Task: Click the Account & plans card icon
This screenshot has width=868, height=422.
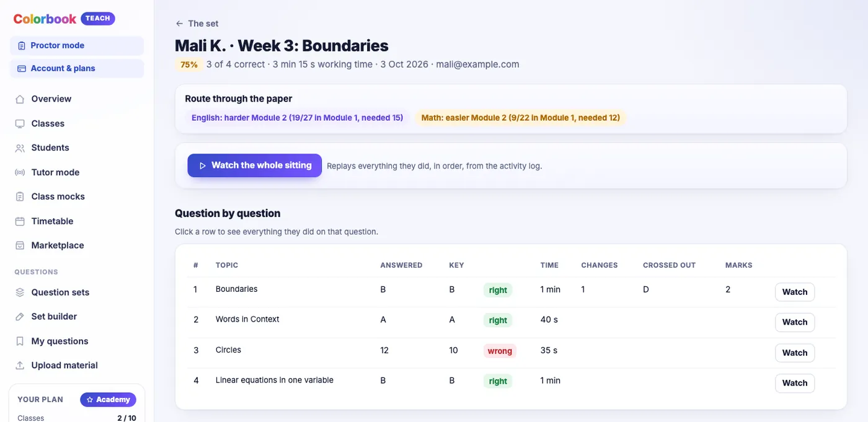Action: click(x=22, y=69)
